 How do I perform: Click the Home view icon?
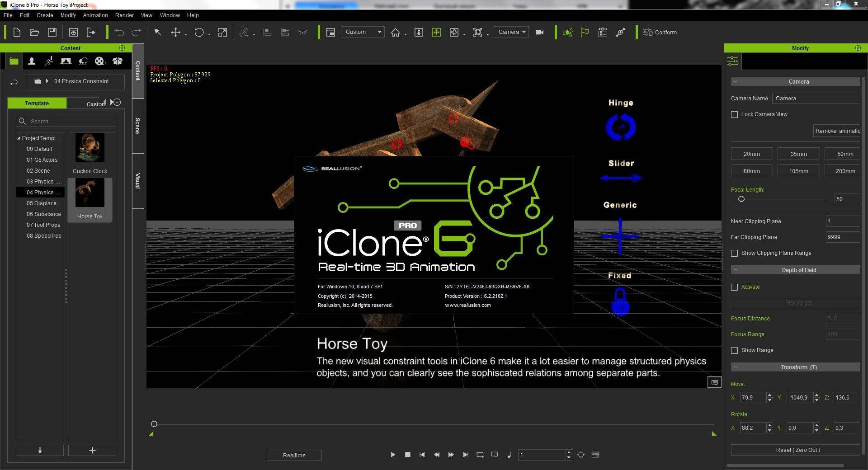pos(396,32)
